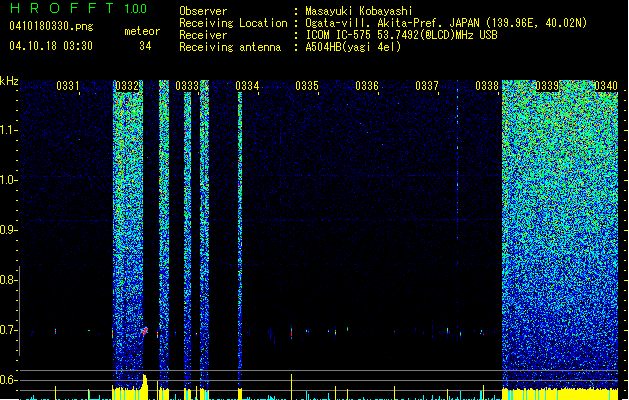629x400 pixels.
Task: Click the 0.7 kHz axis label
Action: click(8, 330)
